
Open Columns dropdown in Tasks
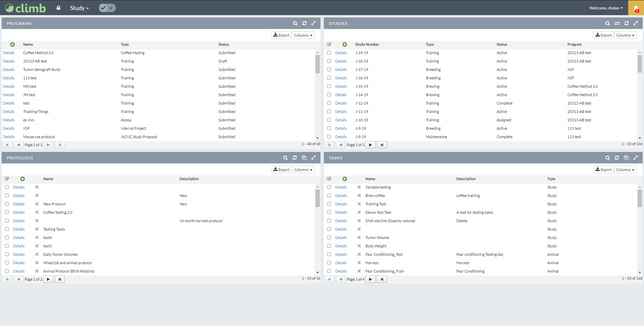(625, 170)
